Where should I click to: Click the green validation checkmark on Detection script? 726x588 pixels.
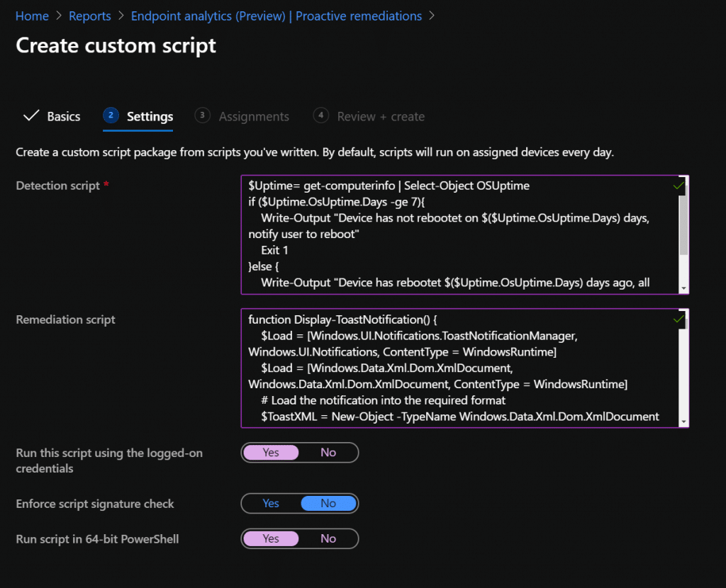[678, 186]
